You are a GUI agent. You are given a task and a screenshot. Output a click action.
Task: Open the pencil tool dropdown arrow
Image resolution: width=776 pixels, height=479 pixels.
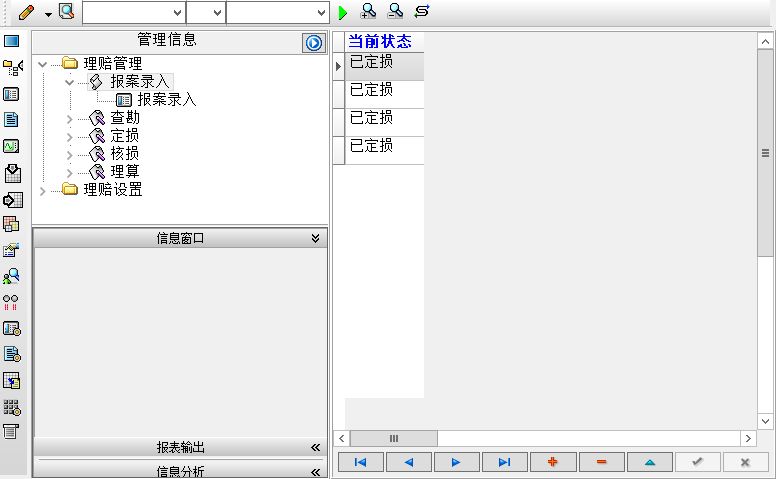(x=48, y=14)
